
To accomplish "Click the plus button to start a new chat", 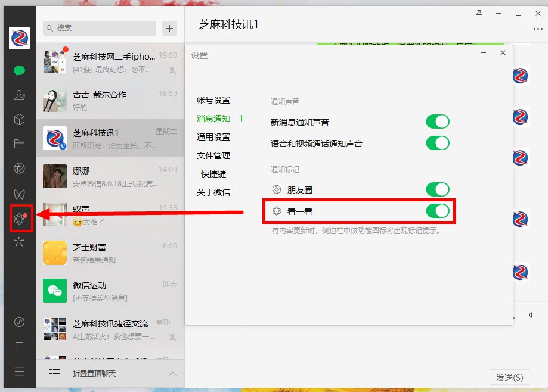I will (169, 28).
